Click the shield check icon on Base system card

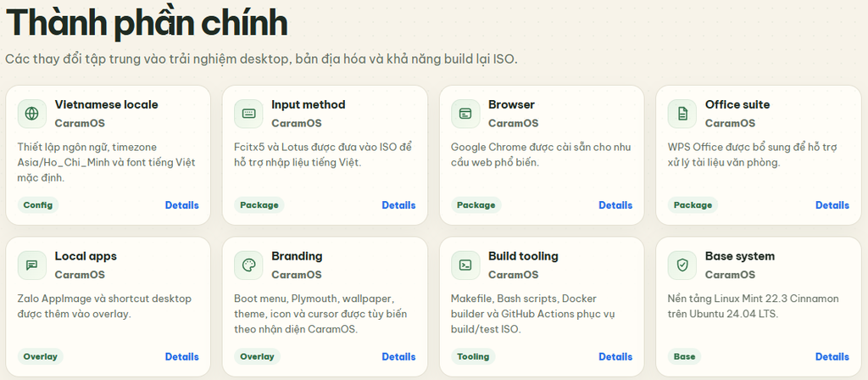pyautogui.click(x=682, y=265)
